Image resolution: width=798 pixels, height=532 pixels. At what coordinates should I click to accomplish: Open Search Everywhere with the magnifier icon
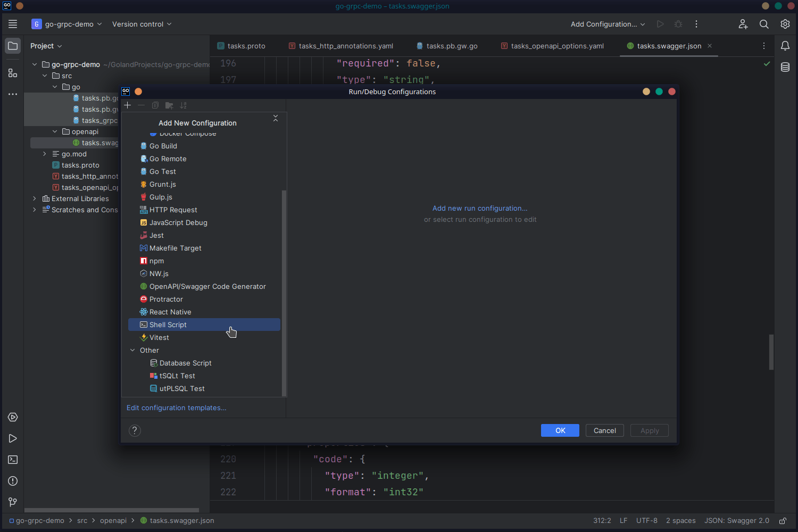point(764,24)
